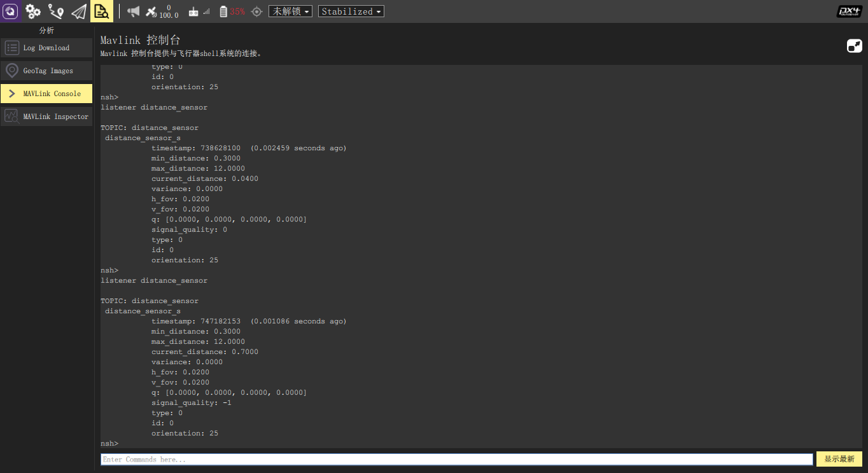Image resolution: width=868 pixels, height=473 pixels.
Task: Open the QGroundControl application settings icon
Action: (x=32, y=11)
